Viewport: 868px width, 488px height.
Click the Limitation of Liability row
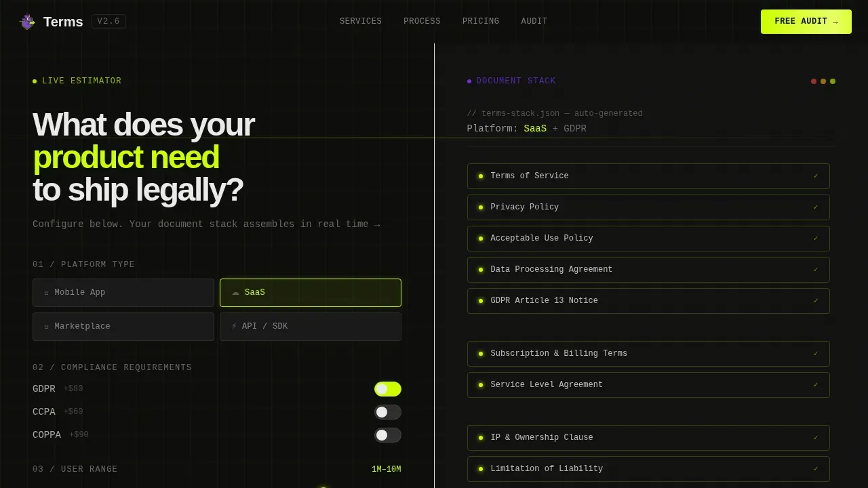[x=648, y=469]
